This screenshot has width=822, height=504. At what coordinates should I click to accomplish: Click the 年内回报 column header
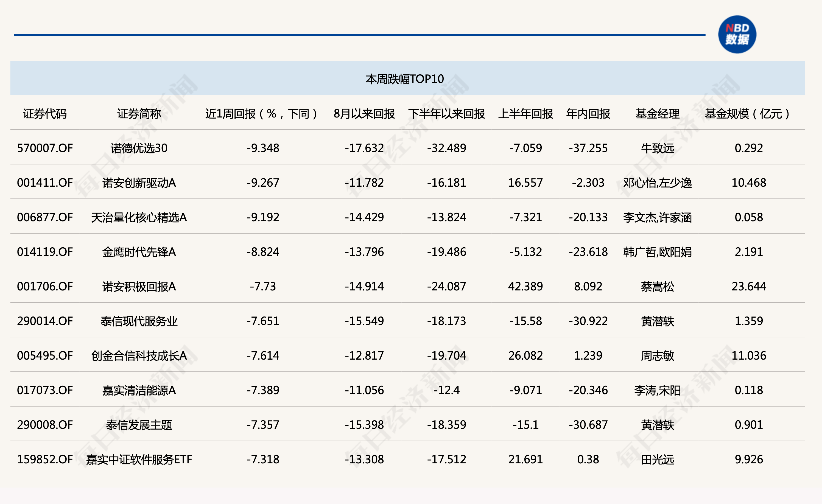pos(588,114)
